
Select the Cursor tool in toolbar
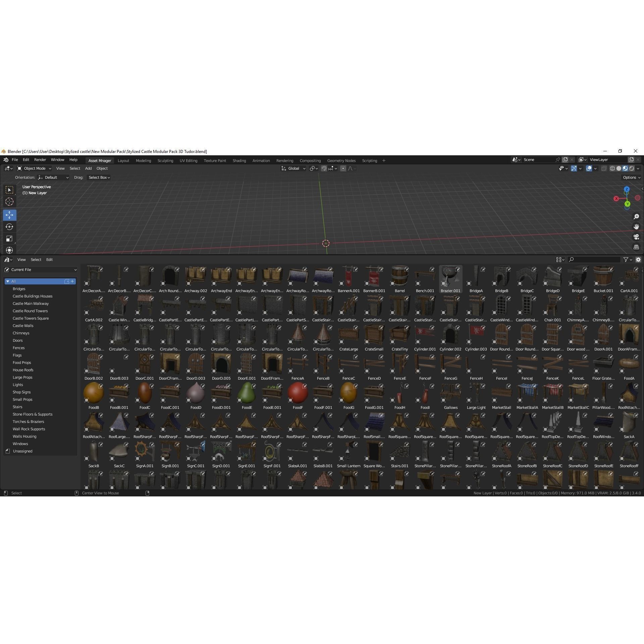click(x=9, y=202)
